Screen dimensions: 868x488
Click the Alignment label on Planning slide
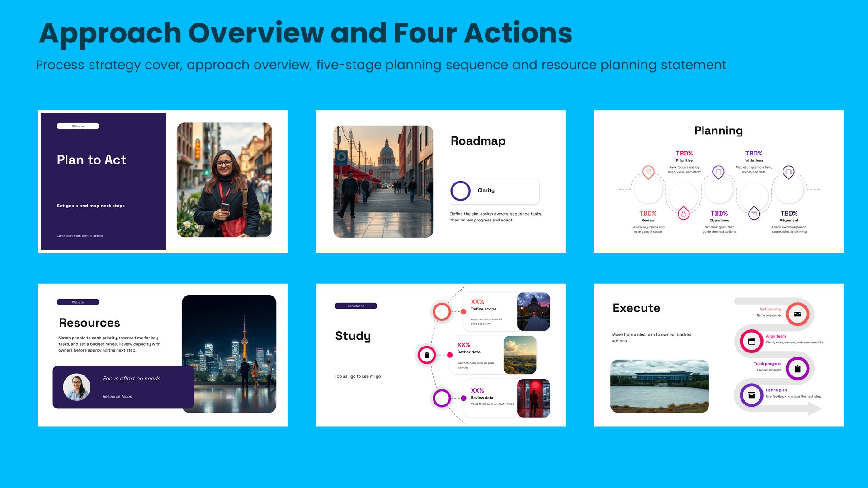789,221
